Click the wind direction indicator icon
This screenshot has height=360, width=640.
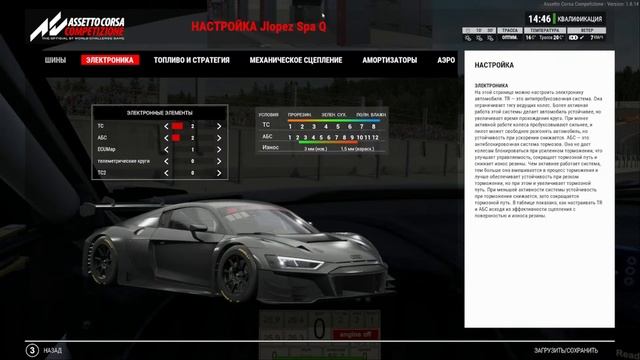click(573, 38)
